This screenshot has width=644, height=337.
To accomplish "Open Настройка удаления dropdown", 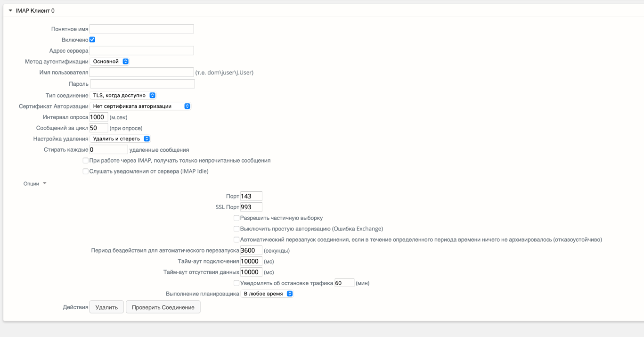I will point(120,139).
